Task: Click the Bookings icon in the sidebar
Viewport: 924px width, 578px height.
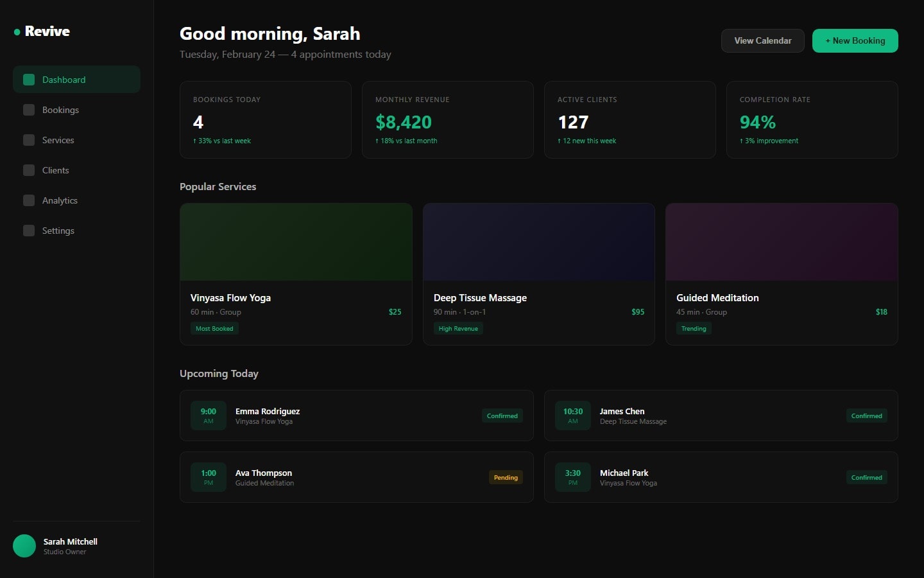Action: pos(29,110)
